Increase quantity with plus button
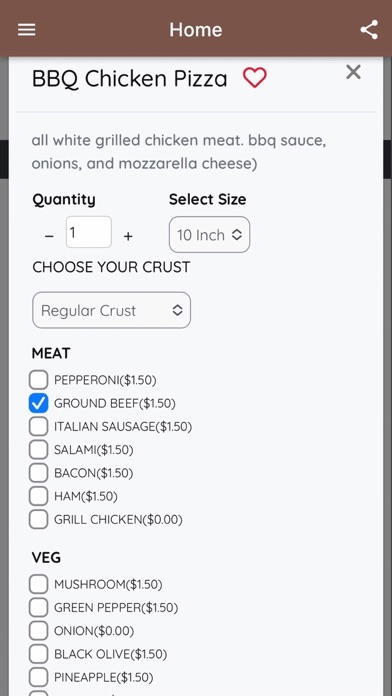This screenshot has width=392, height=696. (128, 236)
